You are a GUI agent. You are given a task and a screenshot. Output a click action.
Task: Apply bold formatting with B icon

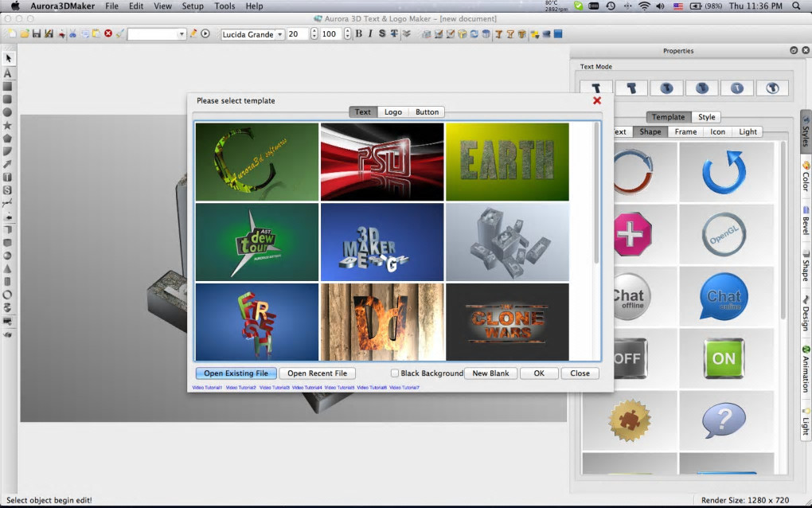(x=358, y=34)
